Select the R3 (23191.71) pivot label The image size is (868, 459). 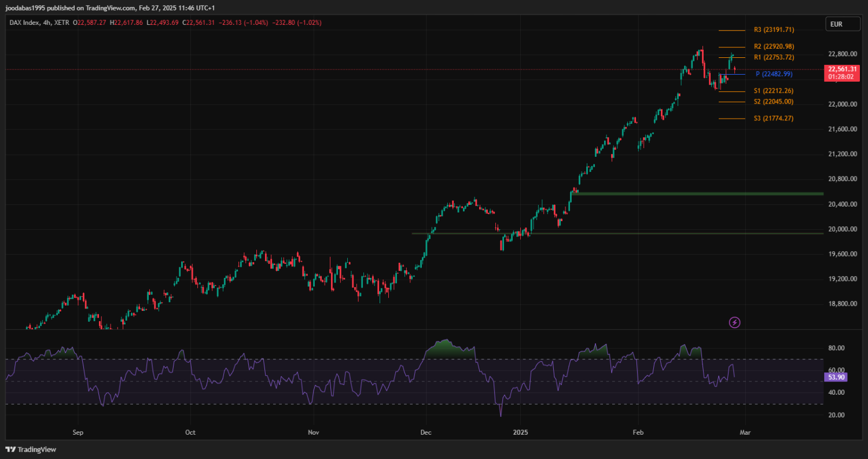click(x=774, y=30)
